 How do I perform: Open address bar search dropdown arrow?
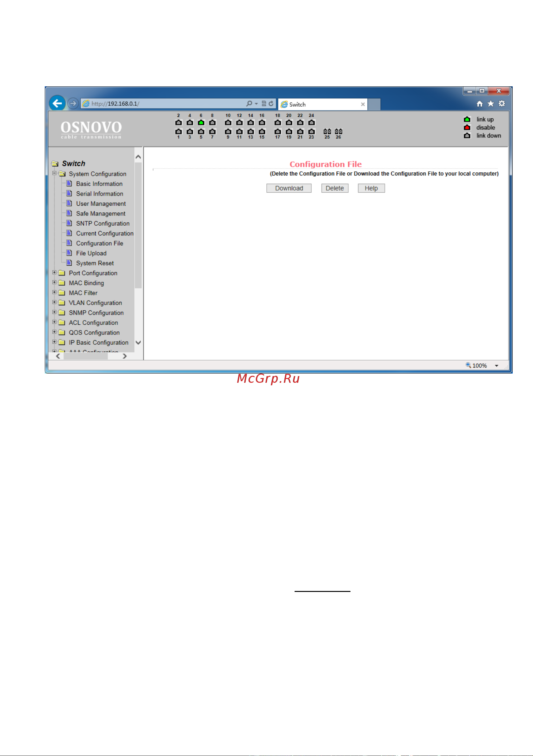click(x=256, y=104)
